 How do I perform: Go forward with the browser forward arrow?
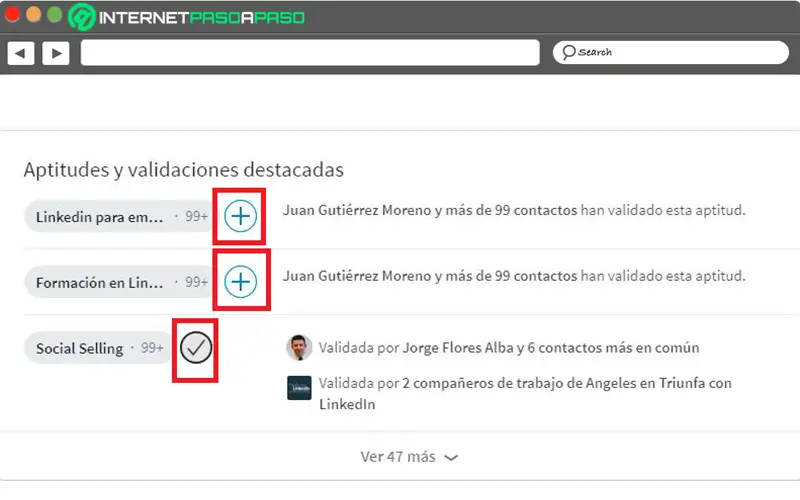(56, 53)
